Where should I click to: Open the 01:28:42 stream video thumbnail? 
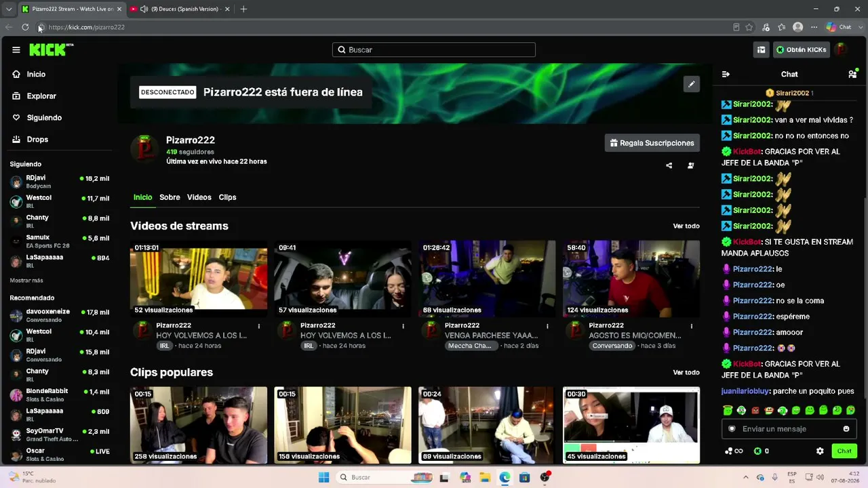point(487,279)
